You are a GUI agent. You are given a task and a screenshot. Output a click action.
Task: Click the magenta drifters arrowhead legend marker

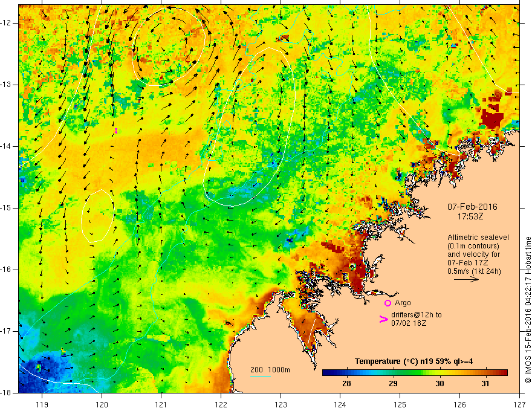[x=383, y=319]
